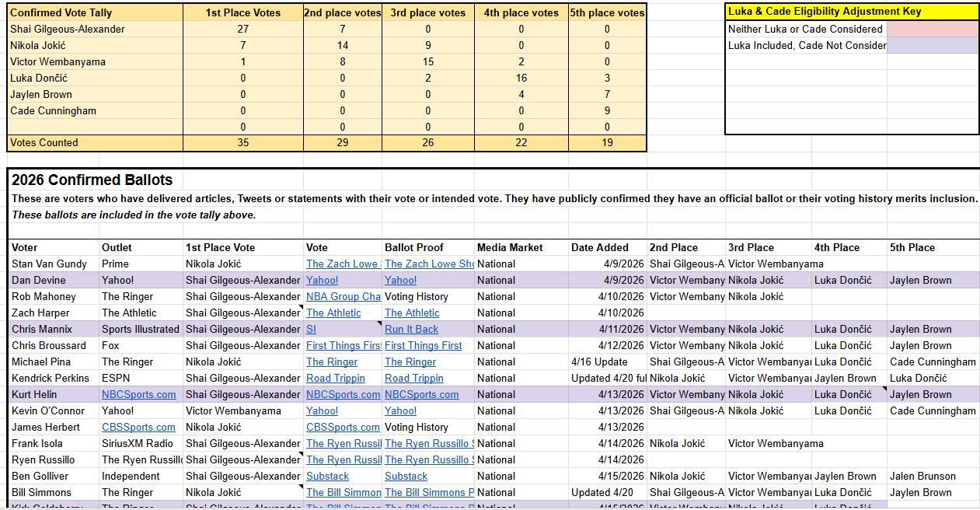980x510 pixels.
Task: Click the pink Neither Luka or Cade swatch
Action: (x=933, y=29)
